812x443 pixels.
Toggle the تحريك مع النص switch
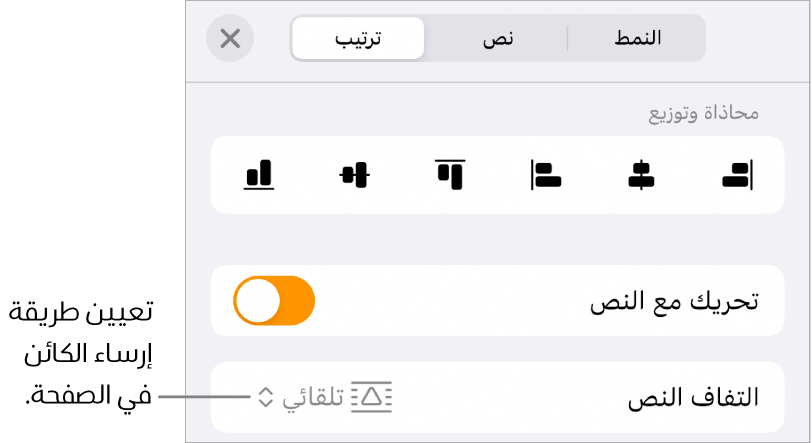(274, 301)
